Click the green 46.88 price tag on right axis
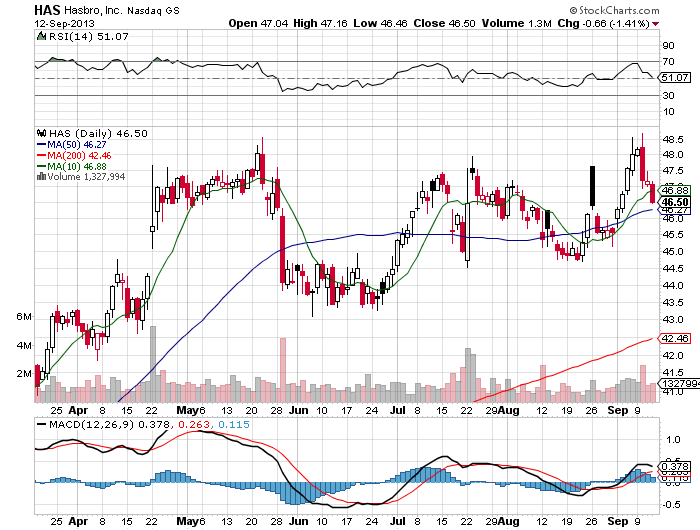Screen dimensions: 700x530 [x=675, y=191]
